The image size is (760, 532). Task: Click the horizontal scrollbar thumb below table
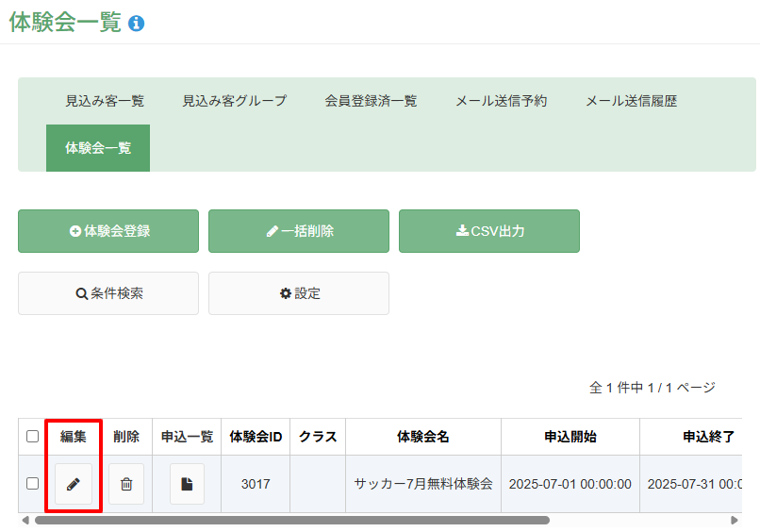pyautogui.click(x=291, y=521)
